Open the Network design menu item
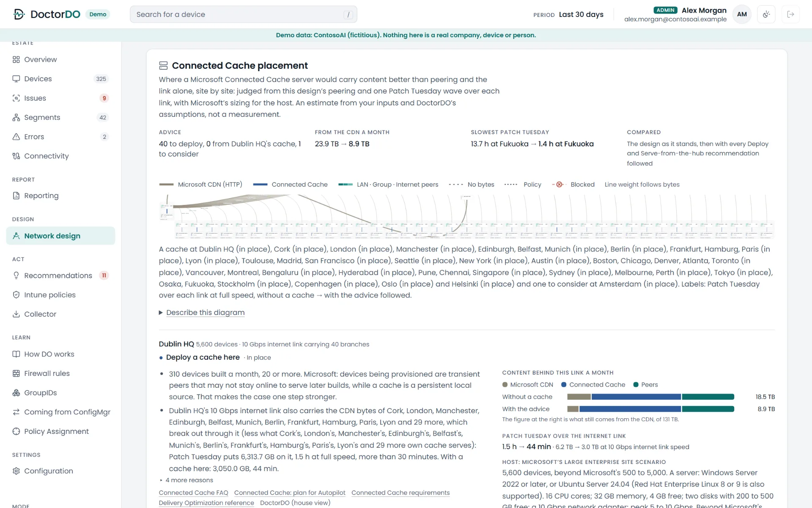812x508 pixels. pyautogui.click(x=60, y=236)
